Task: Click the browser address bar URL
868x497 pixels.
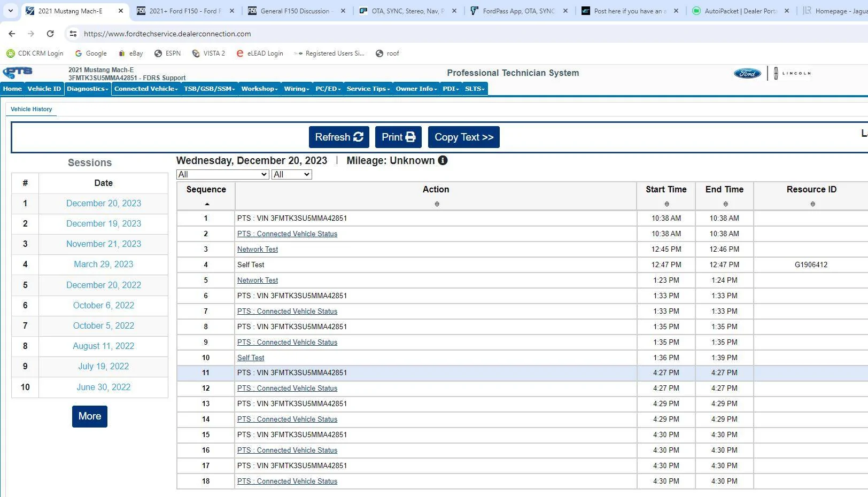Action: [x=167, y=34]
